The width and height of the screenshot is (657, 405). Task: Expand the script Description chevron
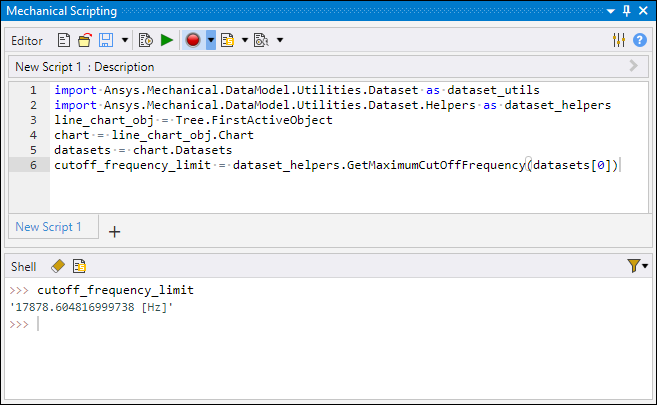tap(634, 66)
